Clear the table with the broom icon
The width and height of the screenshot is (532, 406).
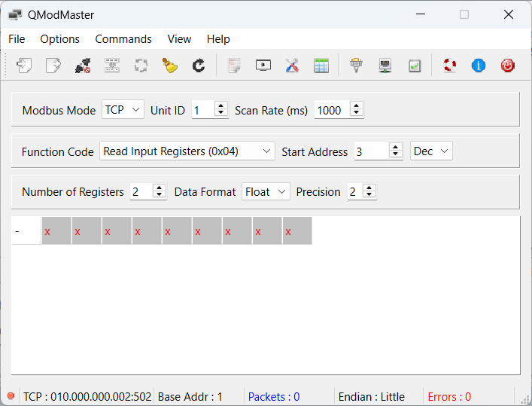tap(169, 66)
